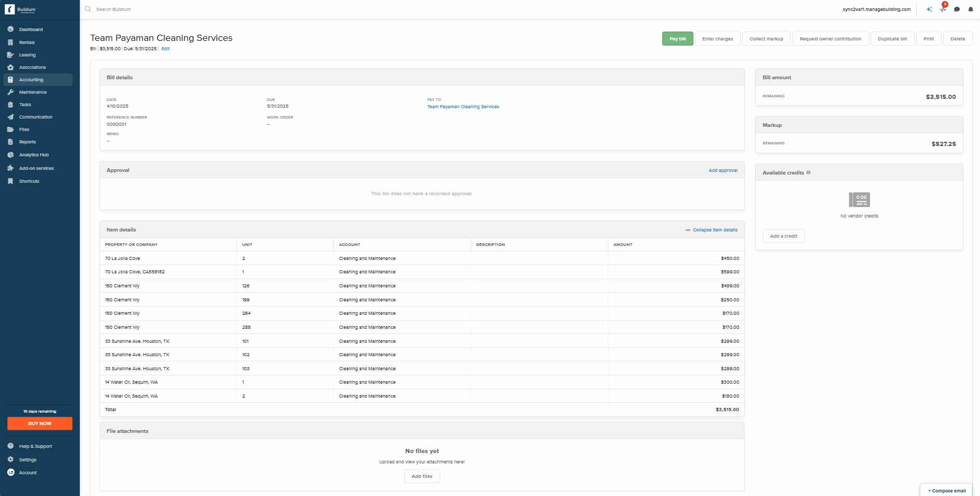This screenshot has width=980, height=496.
Task: Open the Compose email button
Action: coord(947,491)
